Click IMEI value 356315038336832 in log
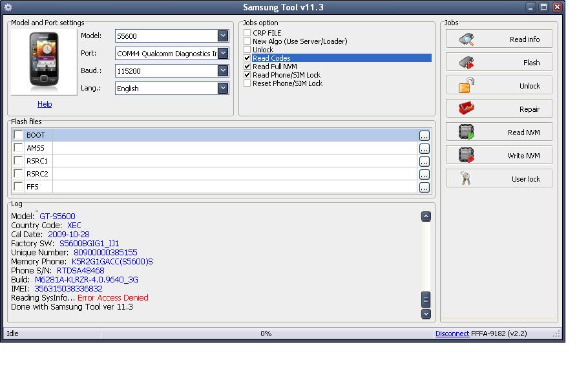The image size is (588, 382). [x=68, y=288]
